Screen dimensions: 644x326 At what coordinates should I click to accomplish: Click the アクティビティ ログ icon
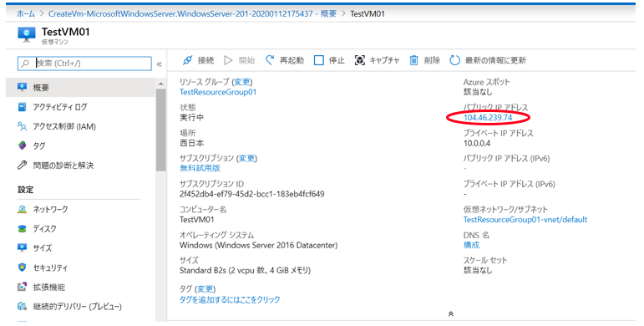coord(23,107)
